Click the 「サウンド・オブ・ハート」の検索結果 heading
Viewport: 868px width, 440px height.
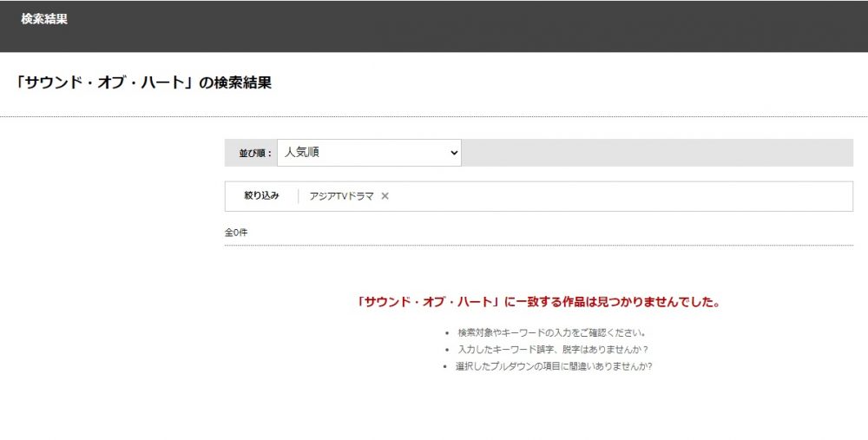(x=143, y=83)
